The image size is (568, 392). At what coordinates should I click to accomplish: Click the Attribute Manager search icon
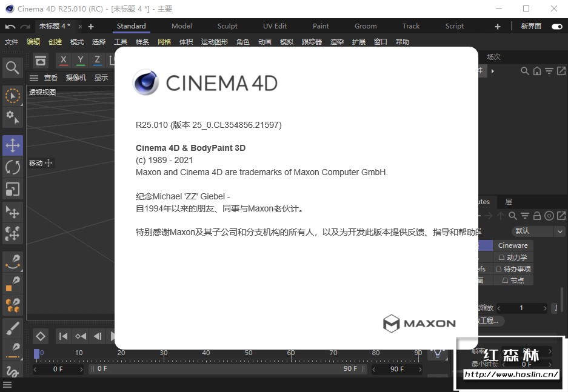click(513, 216)
